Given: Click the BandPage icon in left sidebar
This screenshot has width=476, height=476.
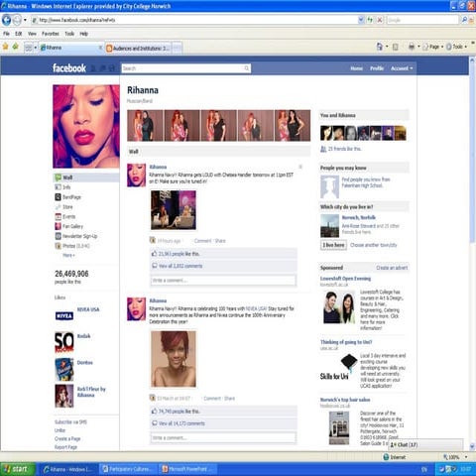Looking at the screenshot, I should [x=58, y=197].
